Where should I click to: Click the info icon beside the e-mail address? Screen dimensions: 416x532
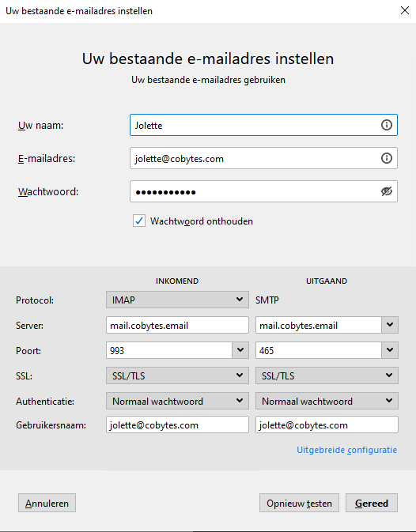(x=386, y=158)
